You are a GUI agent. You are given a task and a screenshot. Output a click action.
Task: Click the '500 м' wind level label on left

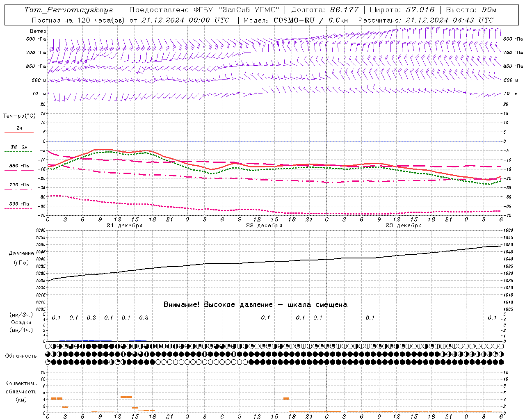[x=39, y=80]
